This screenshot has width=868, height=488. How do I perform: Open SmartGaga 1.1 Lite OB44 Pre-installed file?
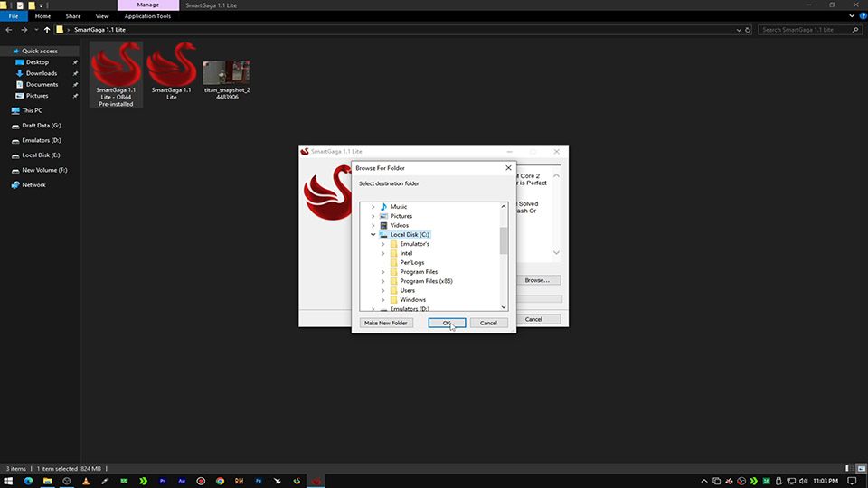[116, 74]
